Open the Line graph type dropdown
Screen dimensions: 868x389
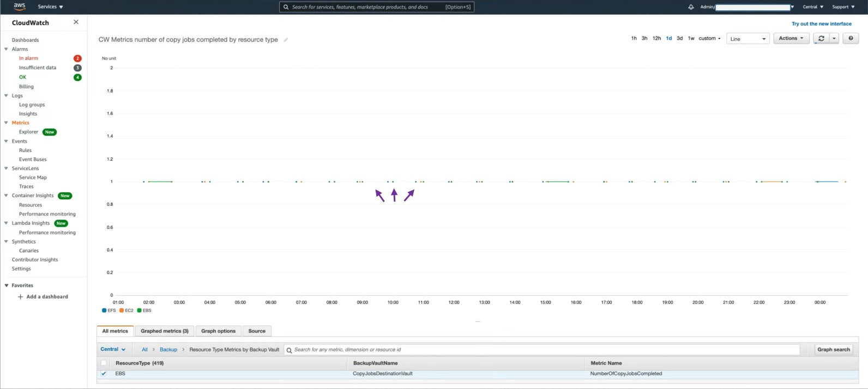point(748,39)
